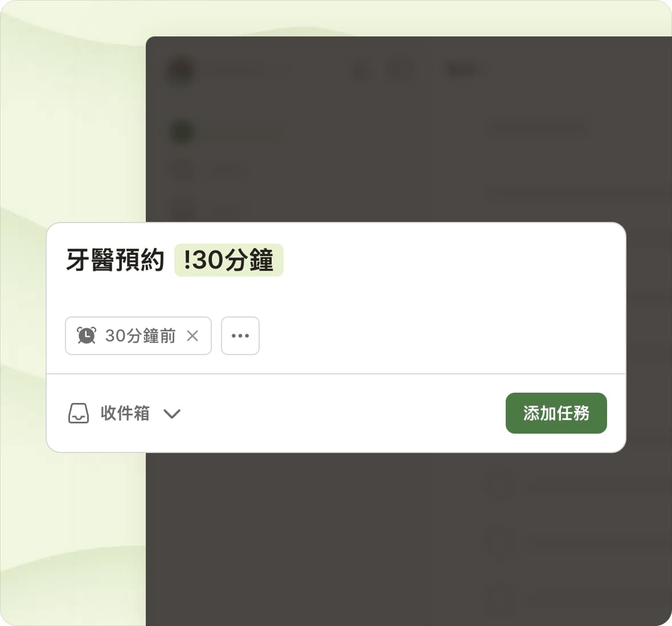Expand the chevron beside 收件箱
Image resolution: width=672 pixels, height=626 pixels.
click(x=172, y=414)
